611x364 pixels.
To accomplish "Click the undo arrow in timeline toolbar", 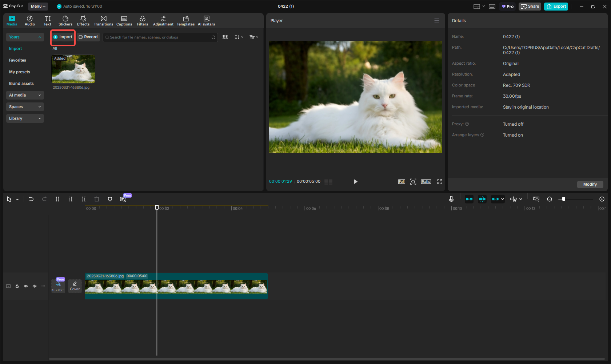I will [x=31, y=199].
